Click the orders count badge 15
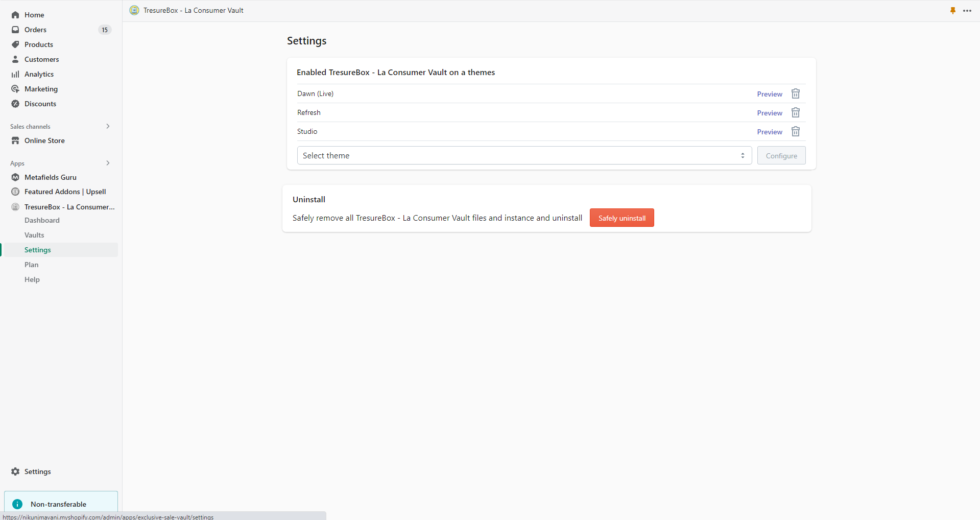This screenshot has width=980, height=520. [x=105, y=30]
